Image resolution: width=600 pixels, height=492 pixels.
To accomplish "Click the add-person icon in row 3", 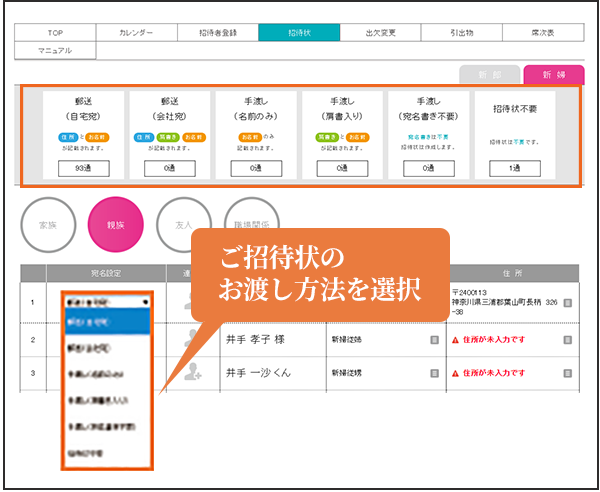I will click(192, 372).
